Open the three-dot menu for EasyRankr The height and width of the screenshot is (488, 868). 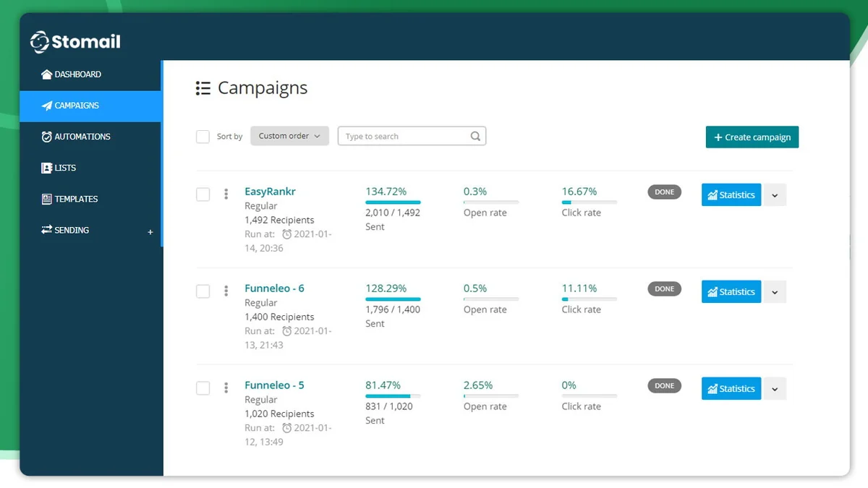(x=226, y=194)
